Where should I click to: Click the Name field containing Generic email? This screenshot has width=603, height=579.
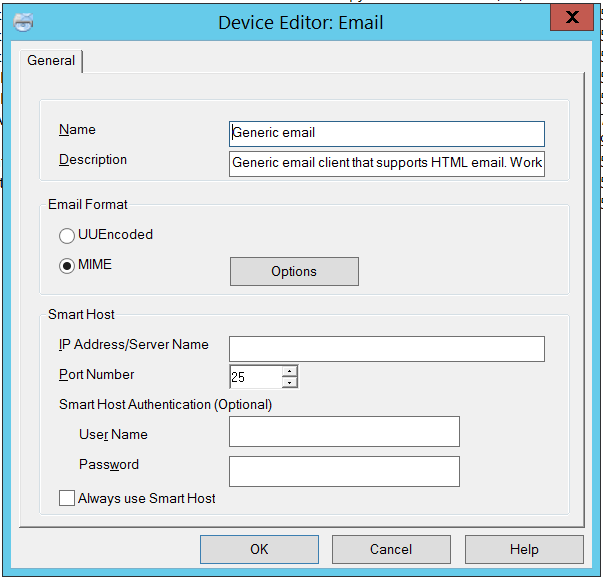pyautogui.click(x=386, y=133)
